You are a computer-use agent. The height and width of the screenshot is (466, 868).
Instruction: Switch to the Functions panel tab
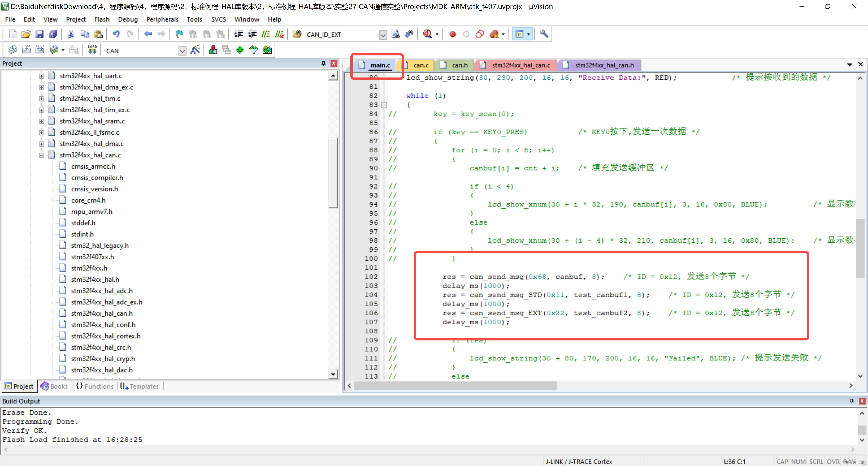tap(95, 386)
